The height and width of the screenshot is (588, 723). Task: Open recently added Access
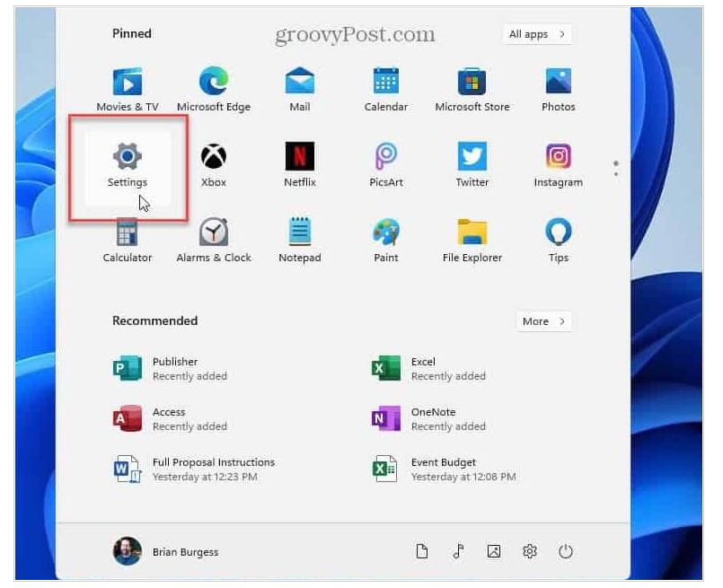pyautogui.click(x=171, y=419)
